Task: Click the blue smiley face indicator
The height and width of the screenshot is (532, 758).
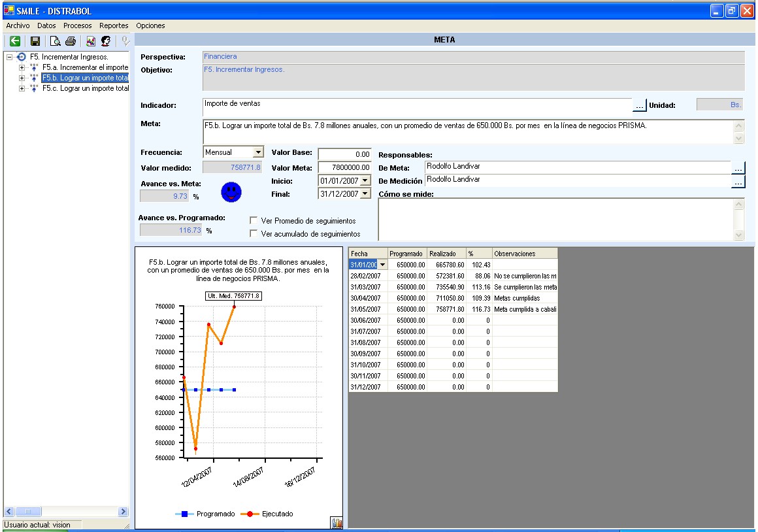Action: pyautogui.click(x=231, y=191)
